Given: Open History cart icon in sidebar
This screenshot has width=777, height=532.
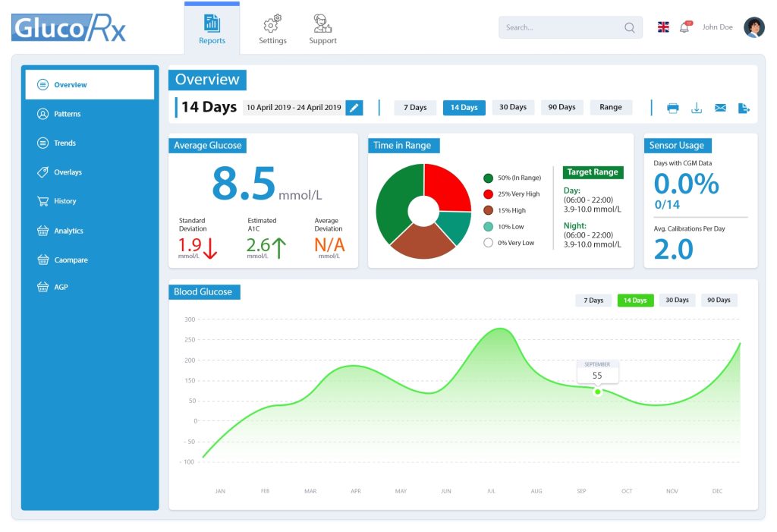Looking at the screenshot, I should (x=42, y=201).
